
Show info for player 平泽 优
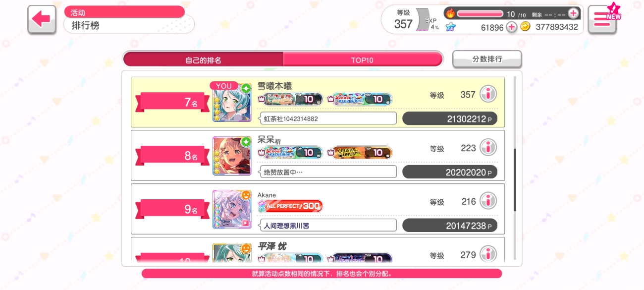click(x=488, y=254)
